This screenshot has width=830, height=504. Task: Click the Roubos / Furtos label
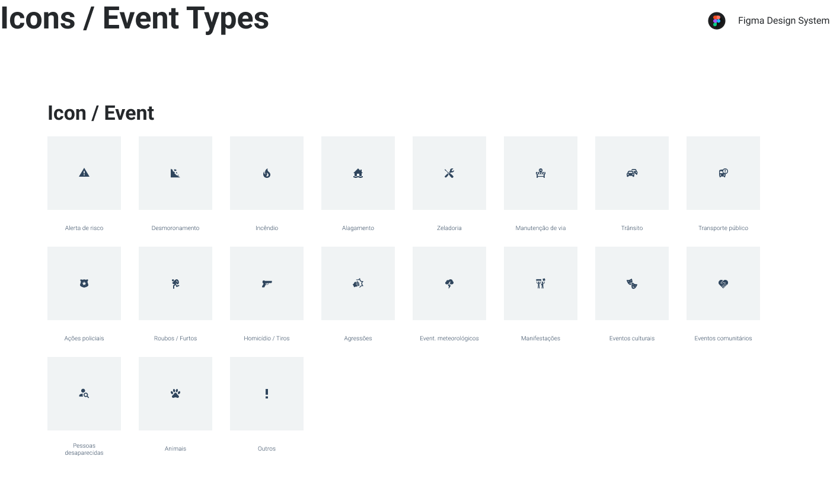coord(175,338)
